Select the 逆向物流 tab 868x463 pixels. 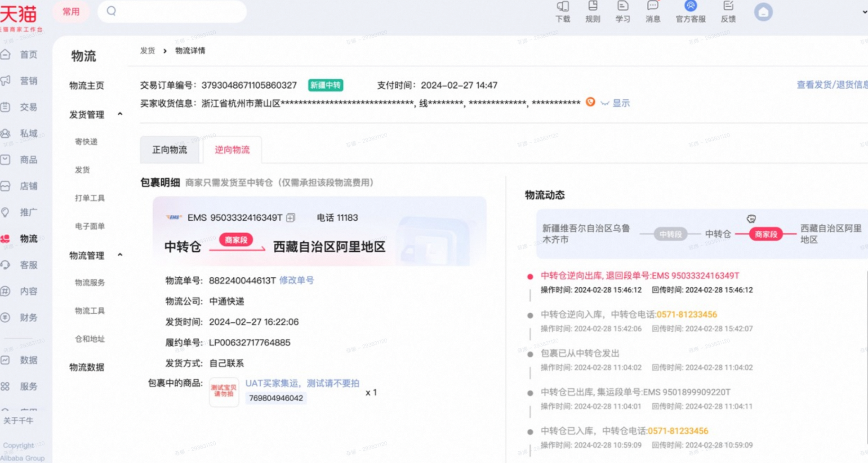tap(232, 150)
